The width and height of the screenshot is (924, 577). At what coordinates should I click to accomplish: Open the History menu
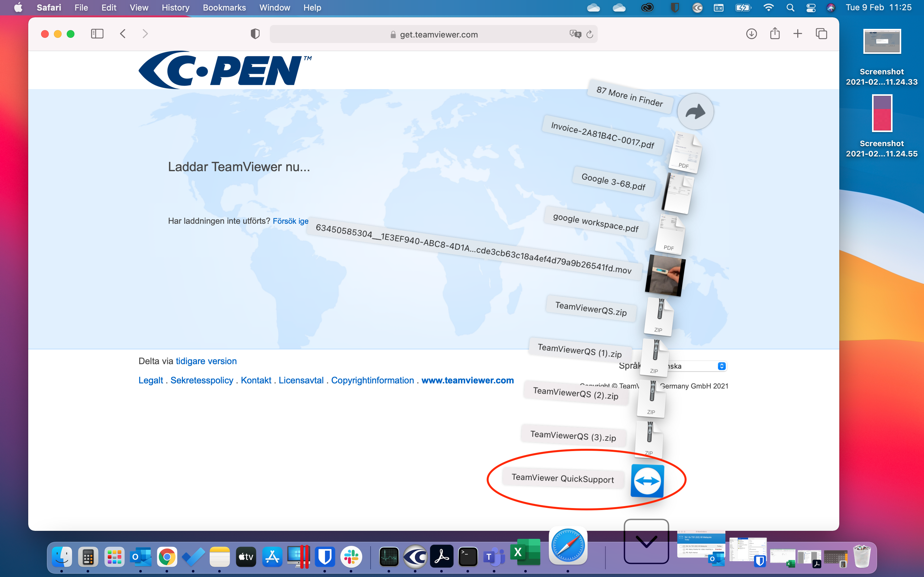(x=175, y=8)
